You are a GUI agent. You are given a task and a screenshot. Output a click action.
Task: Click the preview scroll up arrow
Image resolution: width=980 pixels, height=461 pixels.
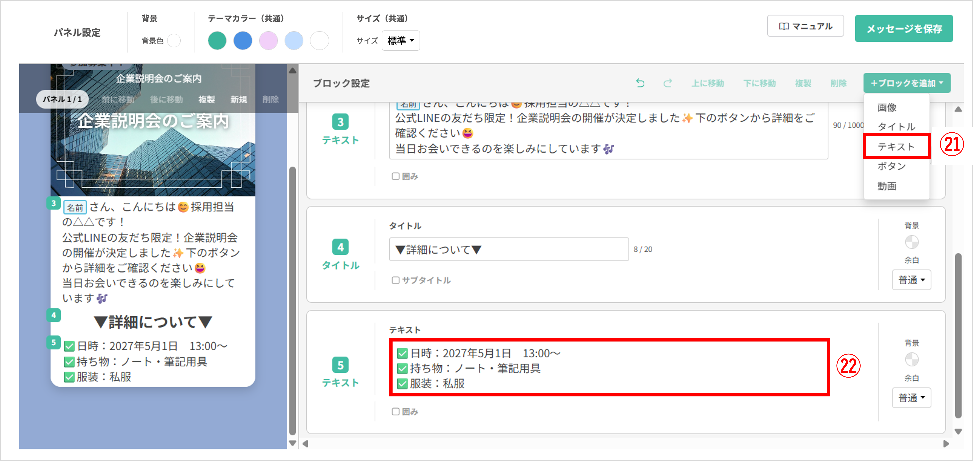pyautogui.click(x=292, y=71)
